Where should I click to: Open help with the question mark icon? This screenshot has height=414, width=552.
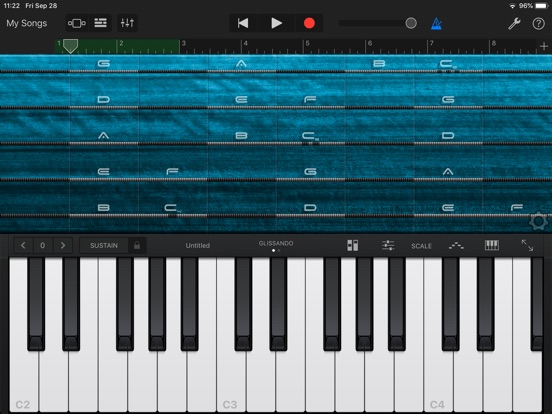pos(538,24)
